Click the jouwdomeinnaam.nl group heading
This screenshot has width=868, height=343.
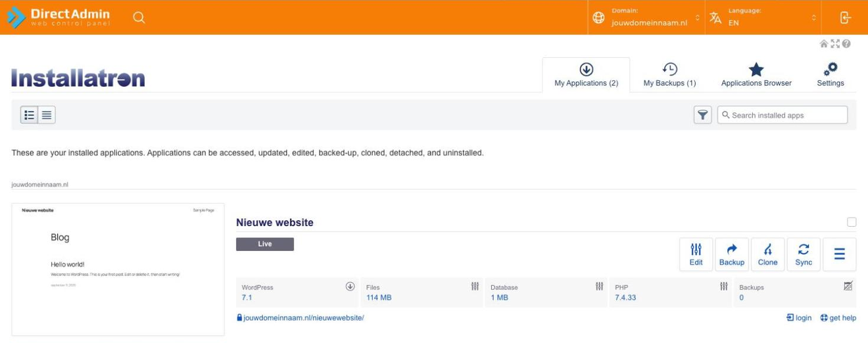pos(39,185)
